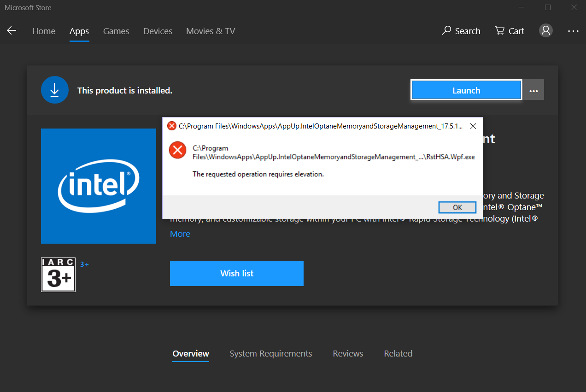Show the System Requirements section

pos(271,354)
